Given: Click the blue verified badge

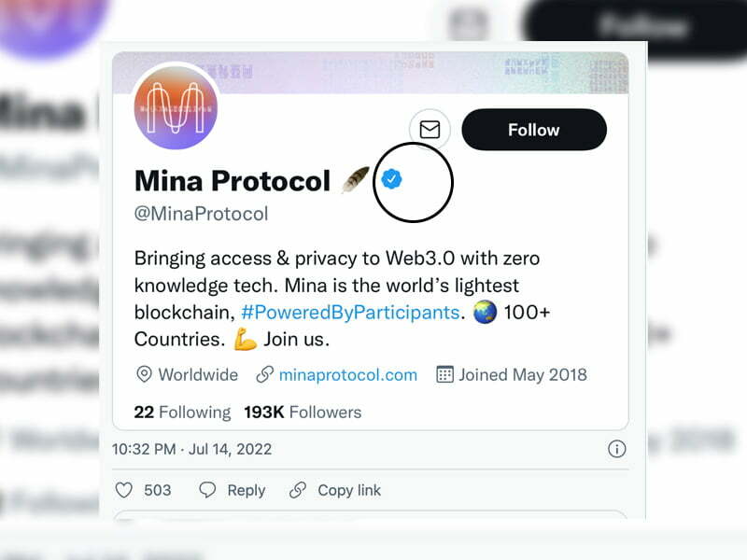Looking at the screenshot, I should 392,179.
